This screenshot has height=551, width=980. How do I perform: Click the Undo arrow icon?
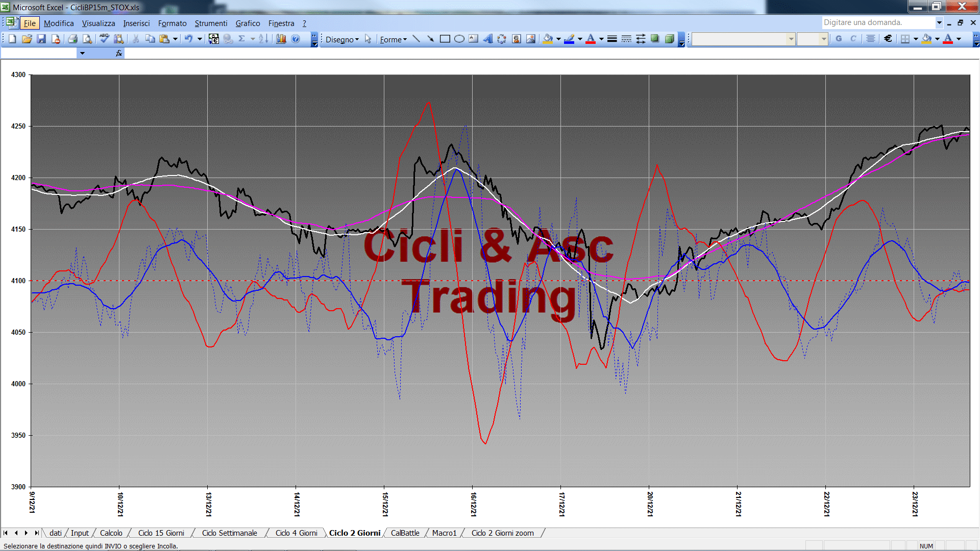point(188,39)
